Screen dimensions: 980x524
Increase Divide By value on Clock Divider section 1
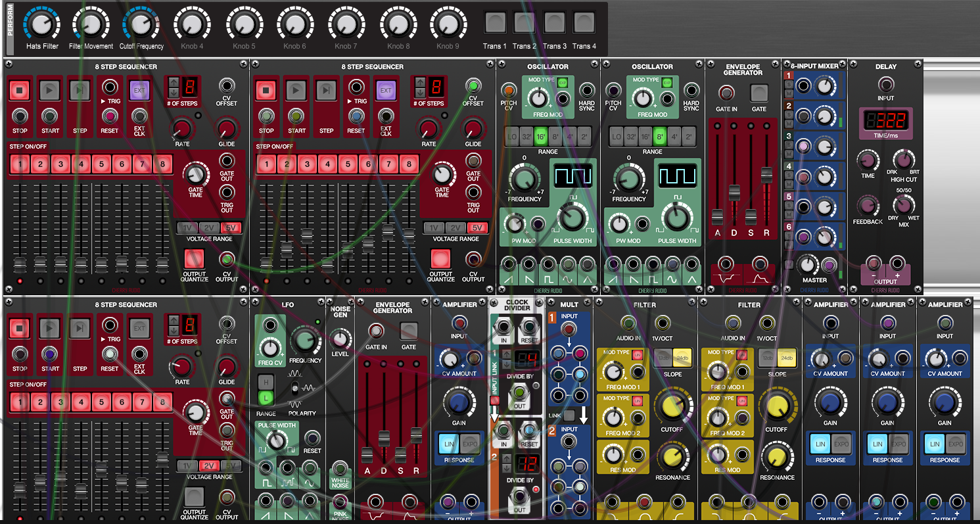[506, 354]
